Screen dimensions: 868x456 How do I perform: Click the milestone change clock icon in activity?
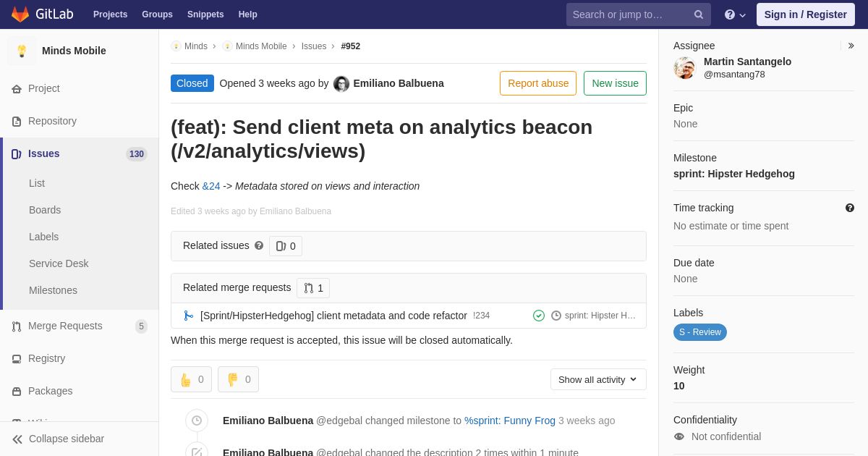pyautogui.click(x=197, y=421)
